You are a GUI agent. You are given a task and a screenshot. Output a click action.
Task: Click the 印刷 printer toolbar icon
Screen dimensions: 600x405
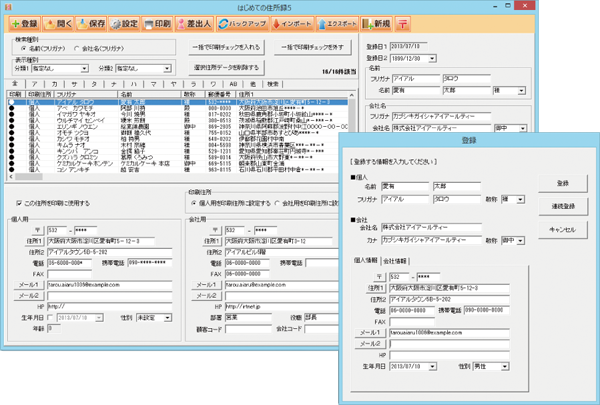point(156,22)
